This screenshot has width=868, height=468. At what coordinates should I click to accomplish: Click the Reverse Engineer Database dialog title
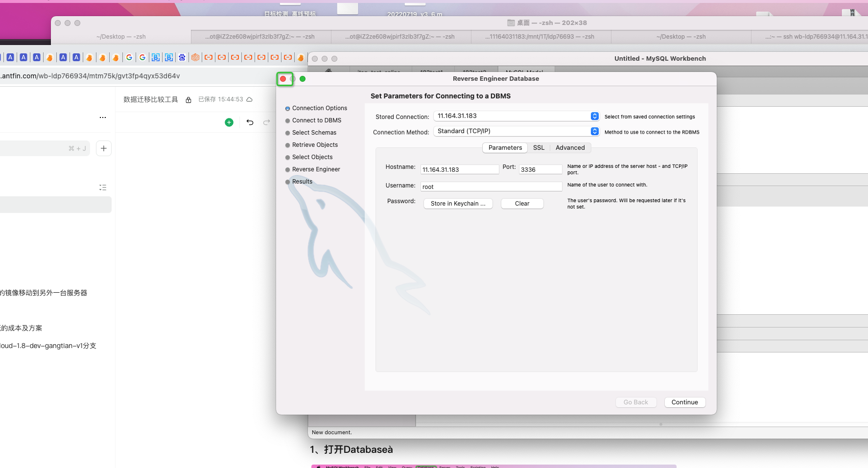(x=496, y=79)
